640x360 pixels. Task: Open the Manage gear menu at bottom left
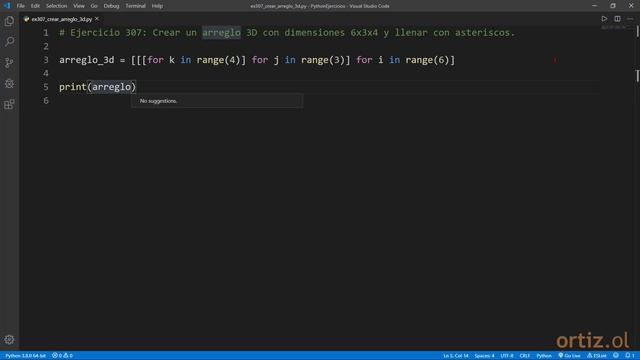click(x=9, y=340)
